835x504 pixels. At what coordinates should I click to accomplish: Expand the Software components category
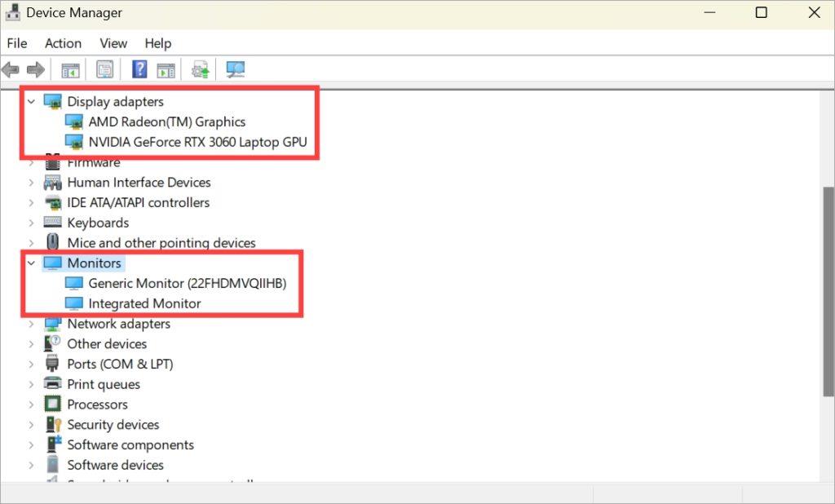point(32,444)
